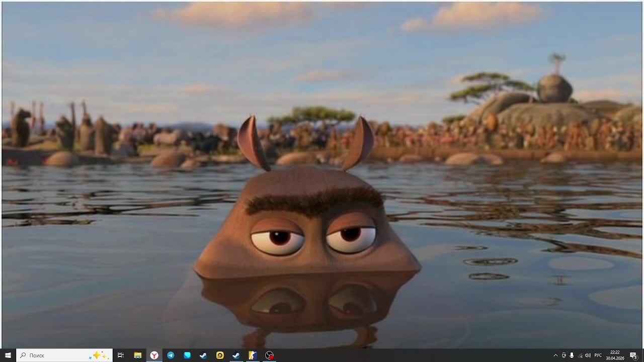Click the taskbar search box labeled Поиск
Viewport: 644px width, 362px height.
click(64, 355)
